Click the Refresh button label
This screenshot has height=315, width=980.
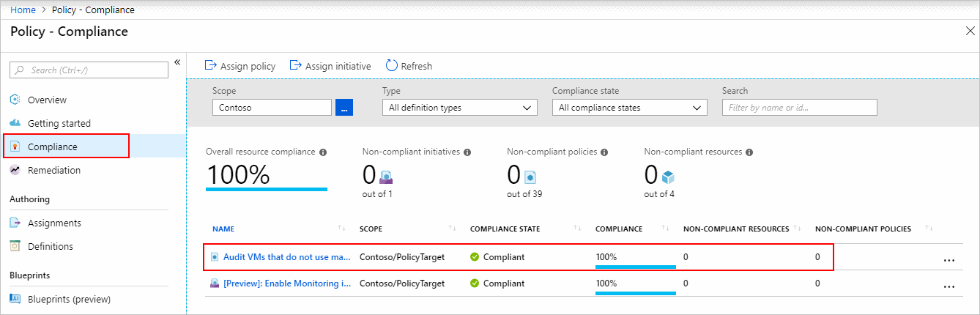click(417, 66)
